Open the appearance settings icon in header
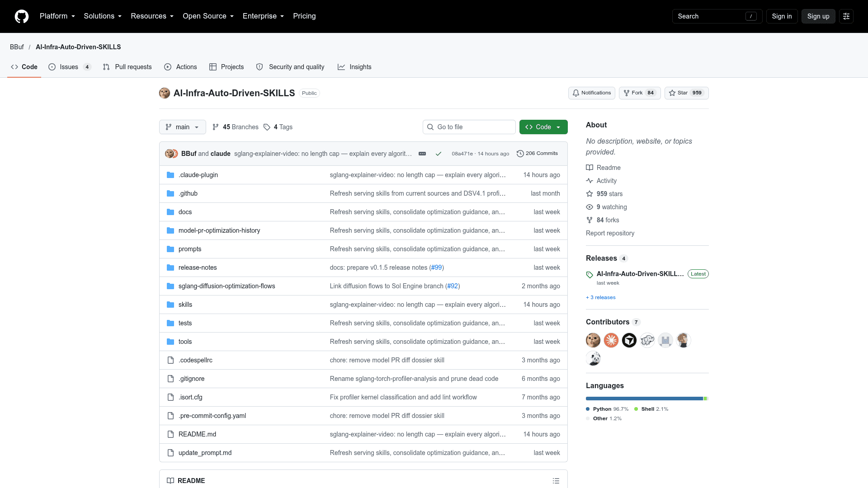Screen dimensions: 868x488 tap(846, 16)
